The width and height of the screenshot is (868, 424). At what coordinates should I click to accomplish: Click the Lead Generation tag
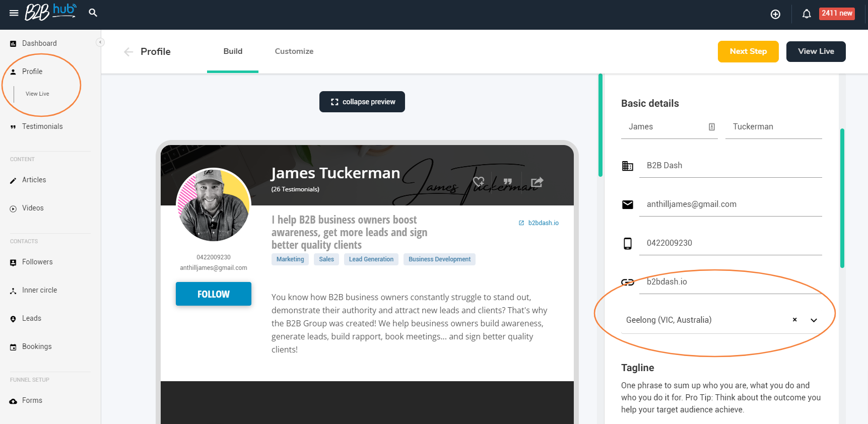[371, 259]
